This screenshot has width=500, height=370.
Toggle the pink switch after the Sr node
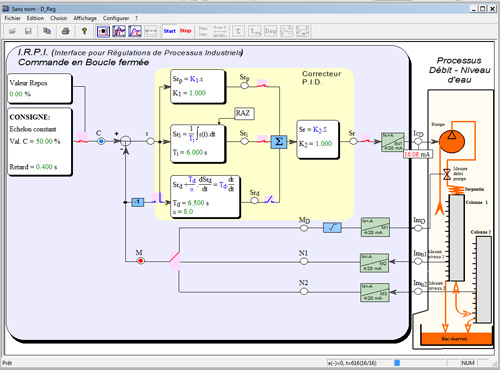tap(366, 139)
